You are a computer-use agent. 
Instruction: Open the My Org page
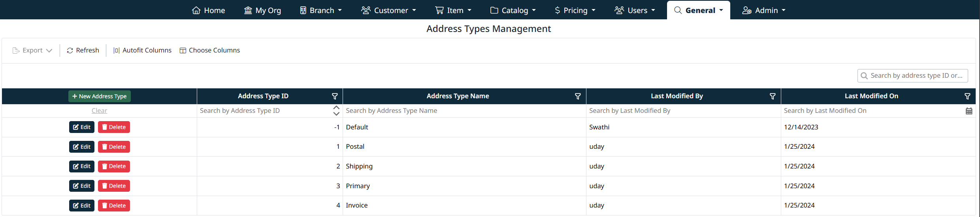[x=263, y=10]
